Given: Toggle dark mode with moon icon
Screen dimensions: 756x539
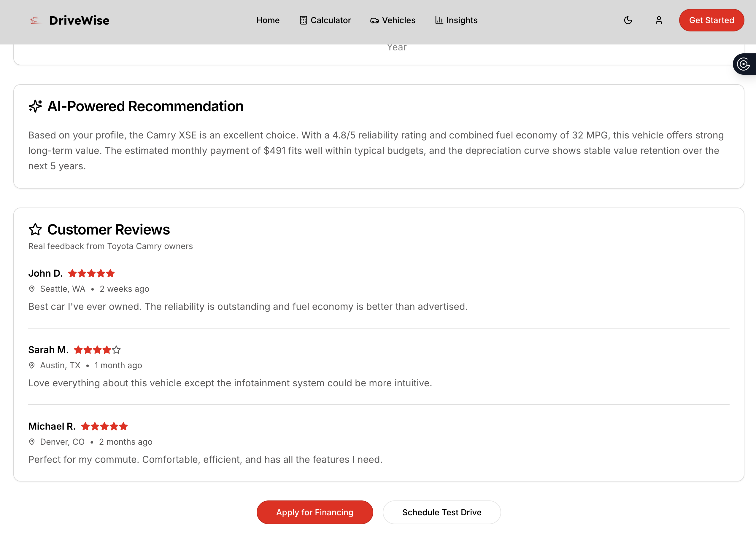Looking at the screenshot, I should point(628,20).
